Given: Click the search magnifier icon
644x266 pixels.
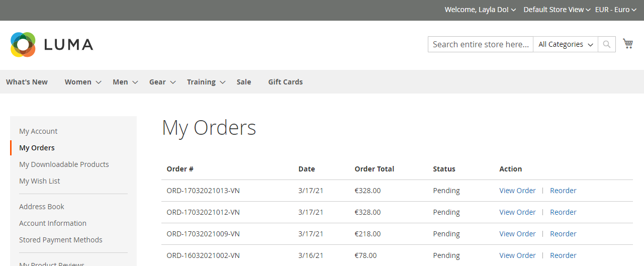Looking at the screenshot, I should coord(607,44).
